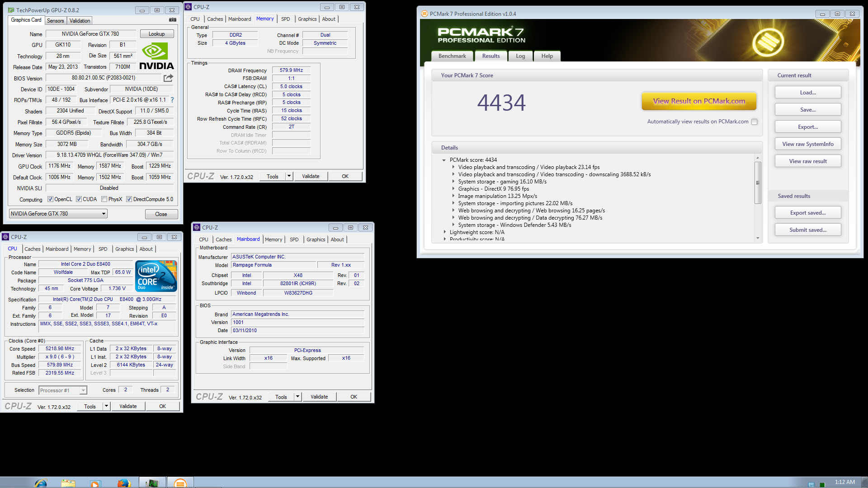Click the GPU-Z screenshot camera icon

pos(172,20)
